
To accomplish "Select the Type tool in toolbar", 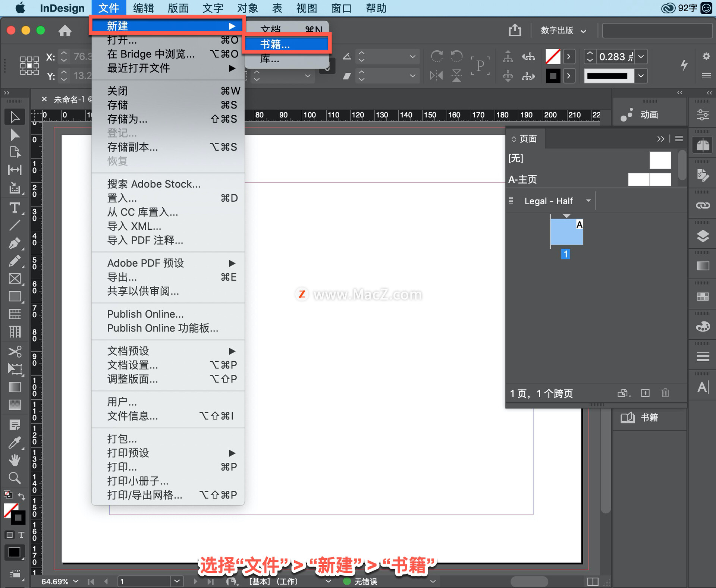I will (x=15, y=208).
